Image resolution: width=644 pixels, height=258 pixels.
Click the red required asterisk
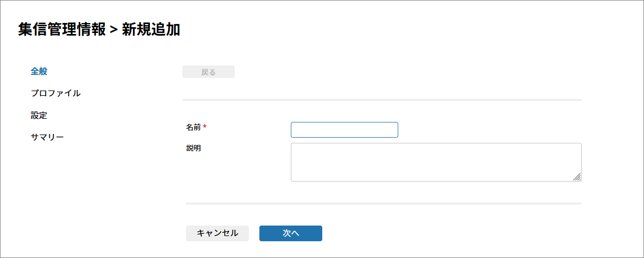click(x=205, y=127)
